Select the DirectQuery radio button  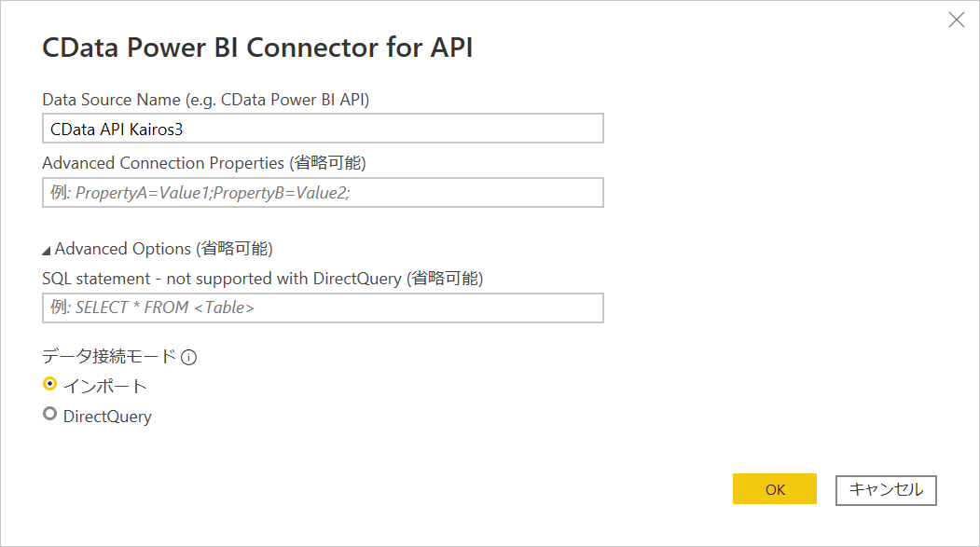(50, 415)
